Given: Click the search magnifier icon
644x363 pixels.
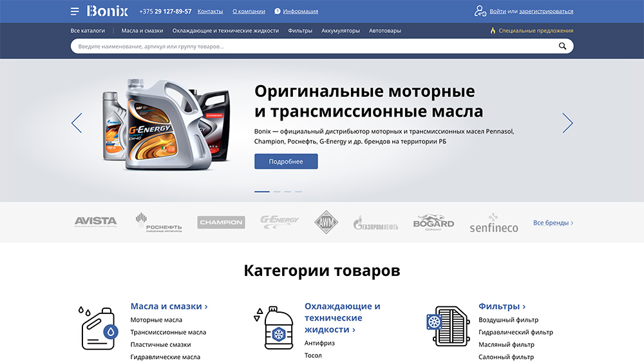Looking at the screenshot, I should pos(562,46).
